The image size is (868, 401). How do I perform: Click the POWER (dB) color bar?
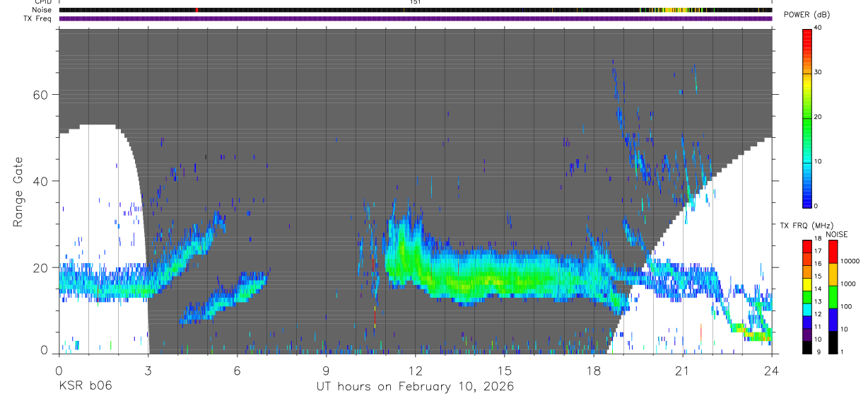807,117
